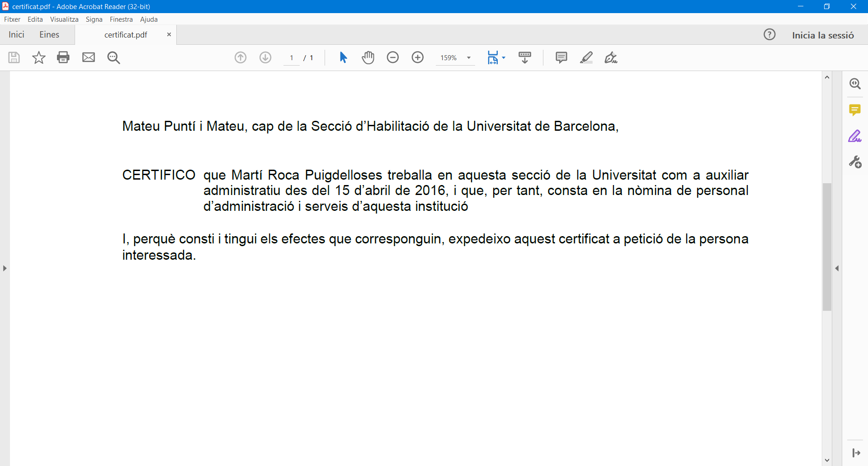Open the 159% zoom level dropdown

[469, 58]
